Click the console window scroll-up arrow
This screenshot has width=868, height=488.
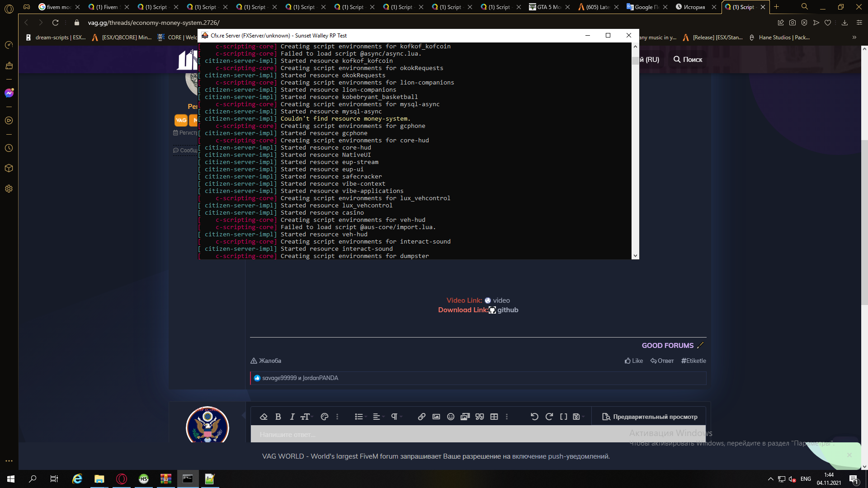pos(635,46)
